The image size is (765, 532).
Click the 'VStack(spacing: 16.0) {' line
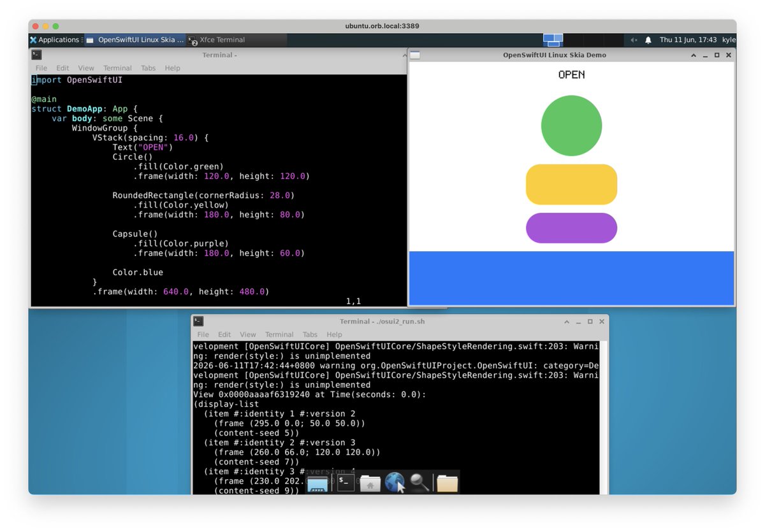[x=150, y=138]
